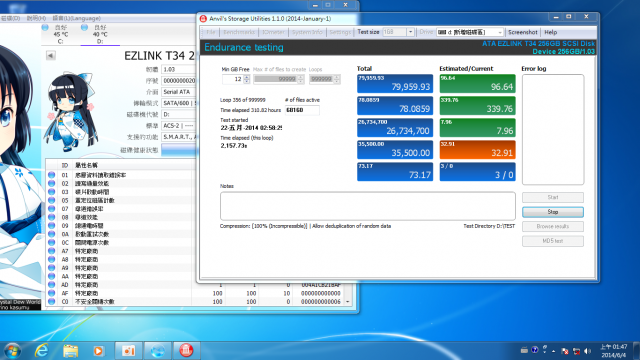
Task: Switch to the globe app on the taskbar
Action: (x=158, y=351)
